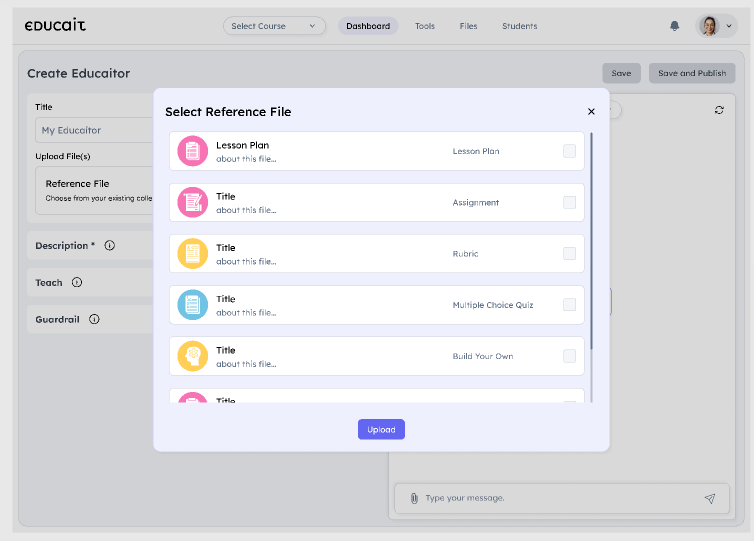Tick the Assignment file checkbox
Viewport: 754px width, 541px height.
click(569, 203)
